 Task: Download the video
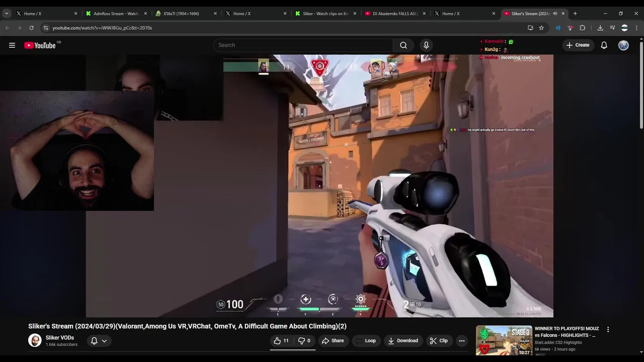coord(403,341)
